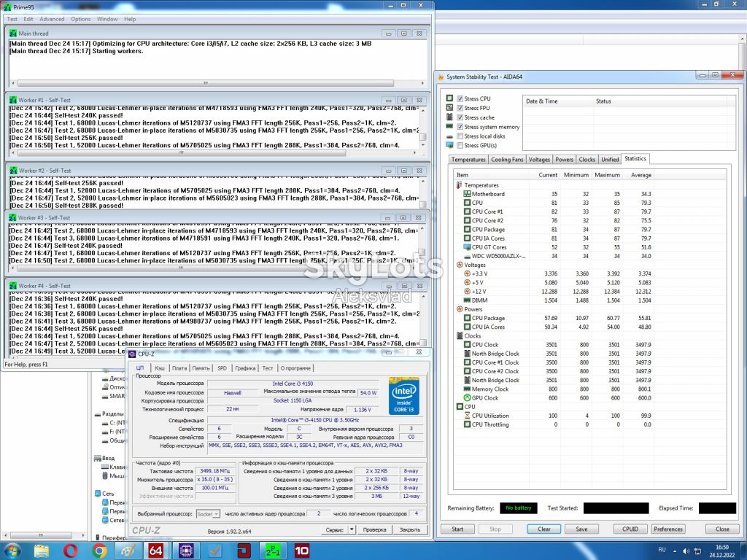Click the Save button in AIDA64
Image resolution: width=747 pixels, height=560 pixels.
click(x=581, y=529)
